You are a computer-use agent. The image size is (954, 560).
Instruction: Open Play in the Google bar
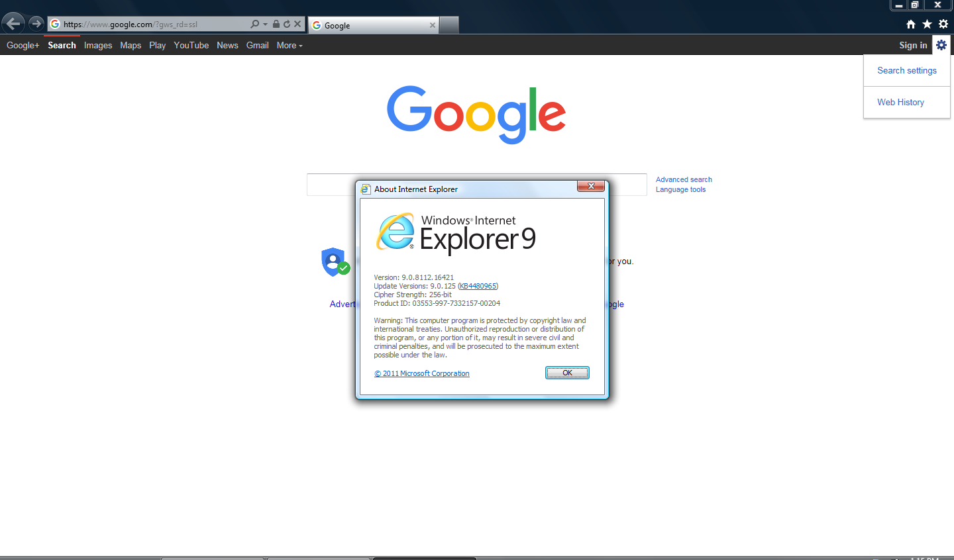[158, 45]
